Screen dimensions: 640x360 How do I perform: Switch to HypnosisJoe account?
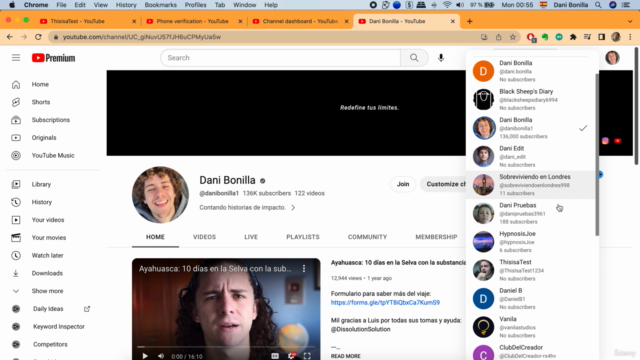click(x=532, y=242)
